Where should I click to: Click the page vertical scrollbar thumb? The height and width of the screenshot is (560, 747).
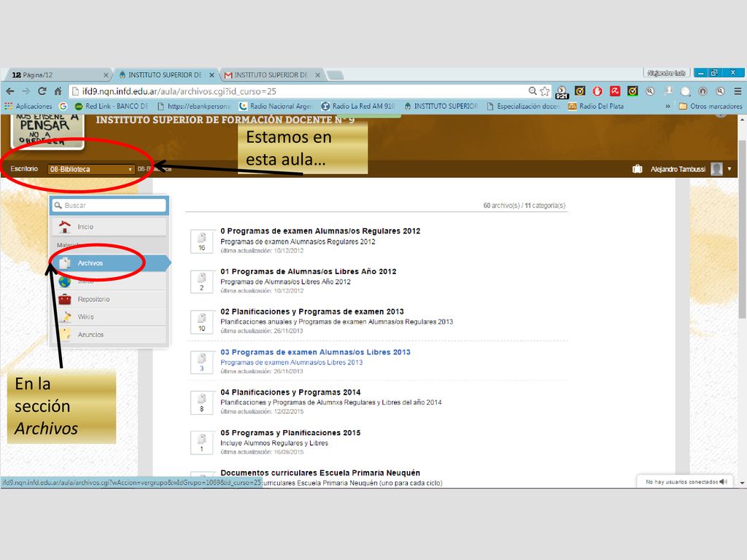(x=742, y=230)
